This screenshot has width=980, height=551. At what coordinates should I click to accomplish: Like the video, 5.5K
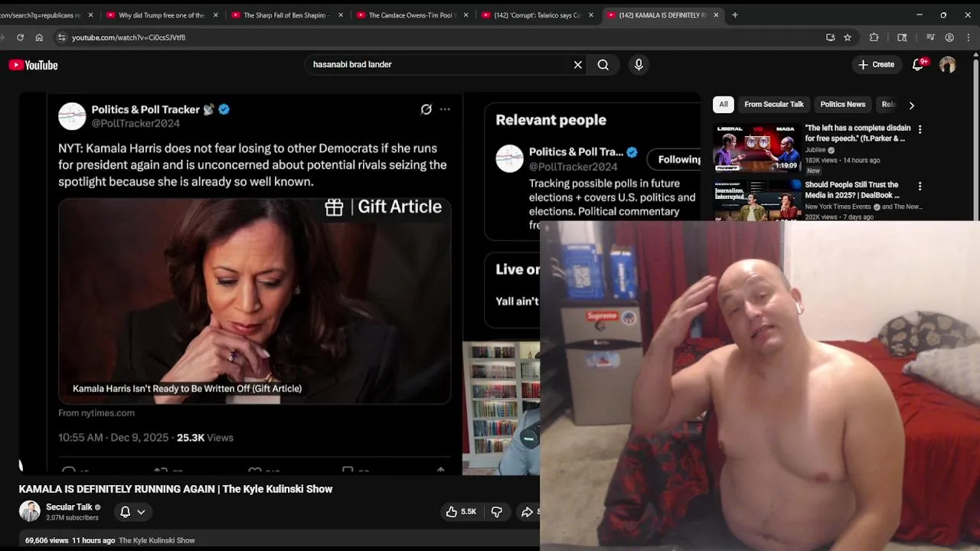(461, 512)
